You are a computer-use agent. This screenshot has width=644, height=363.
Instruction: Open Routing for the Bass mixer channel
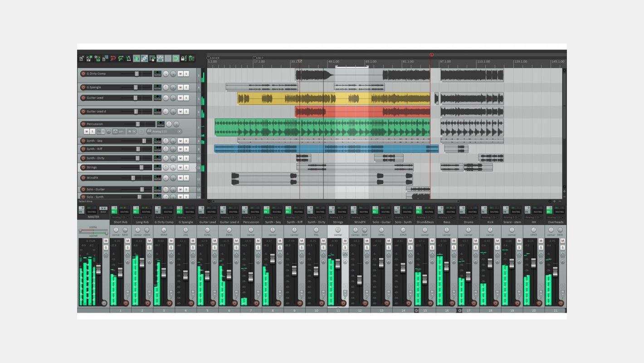(x=450, y=211)
